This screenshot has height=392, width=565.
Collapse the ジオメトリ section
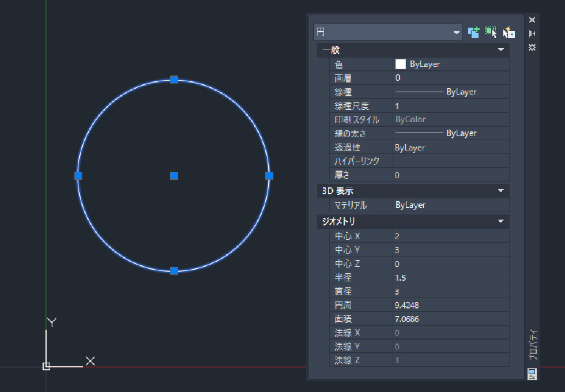pyautogui.click(x=500, y=221)
